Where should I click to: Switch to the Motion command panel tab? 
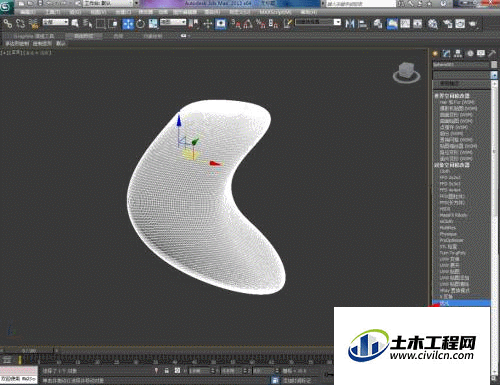(x=470, y=54)
